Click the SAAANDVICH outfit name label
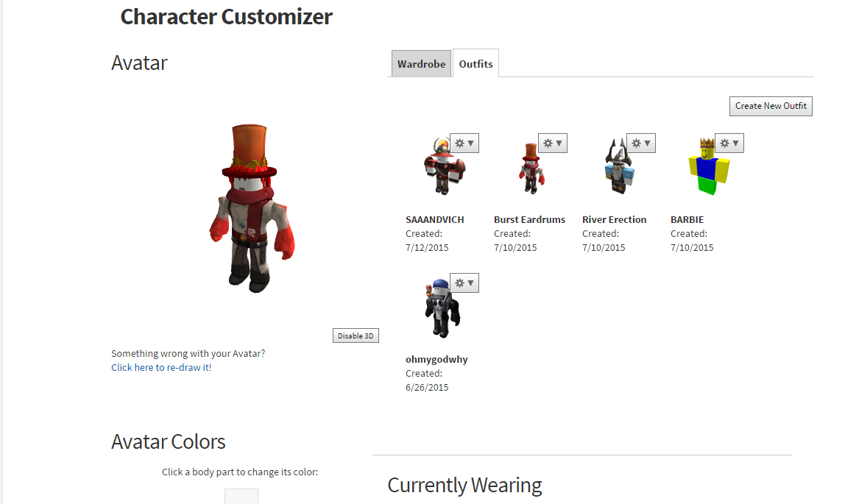Screen dimensions: 845x504 435,220
